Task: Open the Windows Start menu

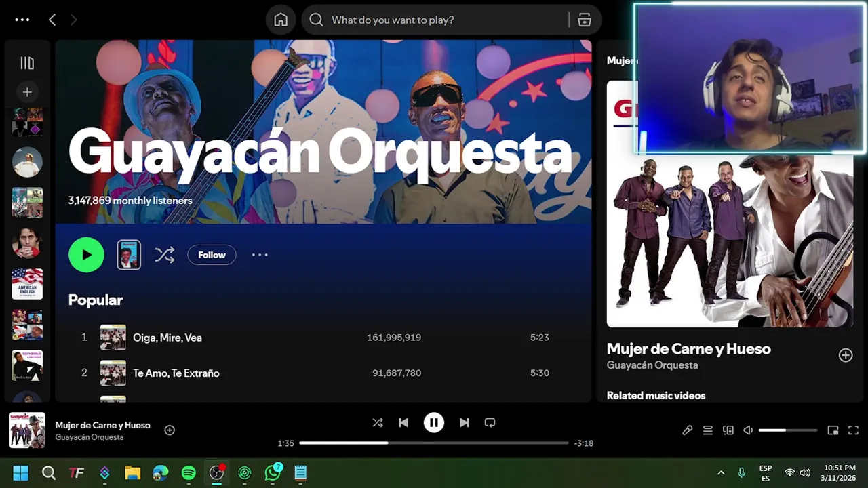Action: tap(21, 472)
